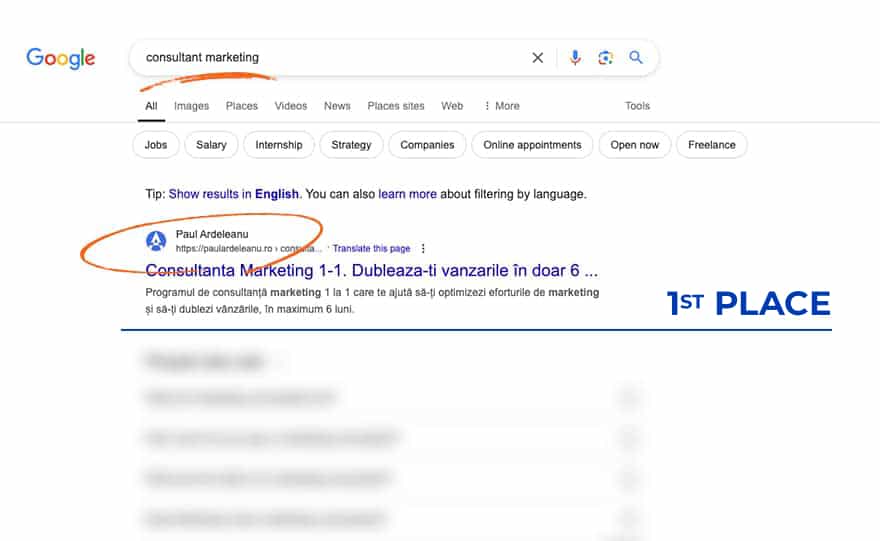
Task: Open Google Lens image search icon
Action: click(605, 57)
